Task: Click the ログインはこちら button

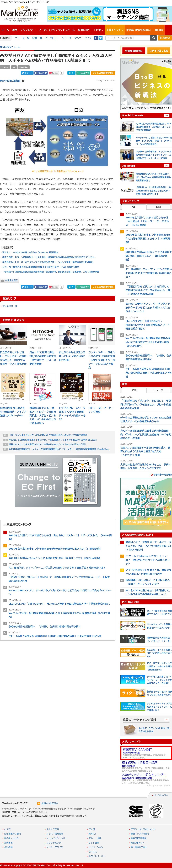Action: pos(159,51)
